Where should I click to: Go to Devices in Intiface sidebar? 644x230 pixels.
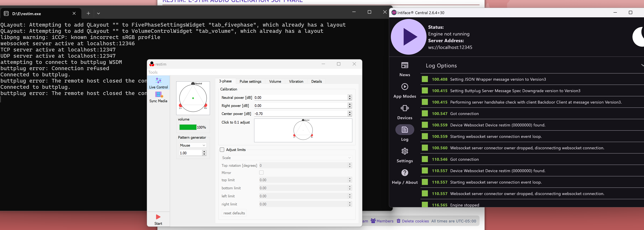(405, 112)
